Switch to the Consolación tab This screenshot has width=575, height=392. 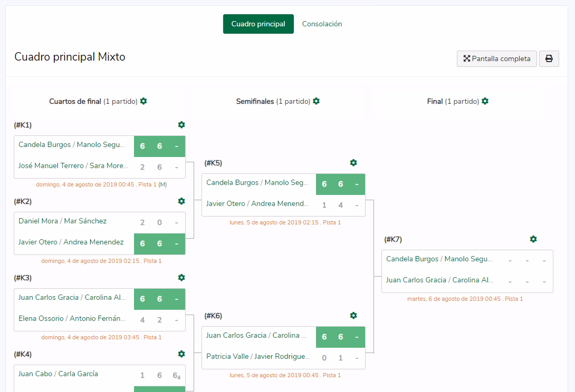[x=322, y=24]
